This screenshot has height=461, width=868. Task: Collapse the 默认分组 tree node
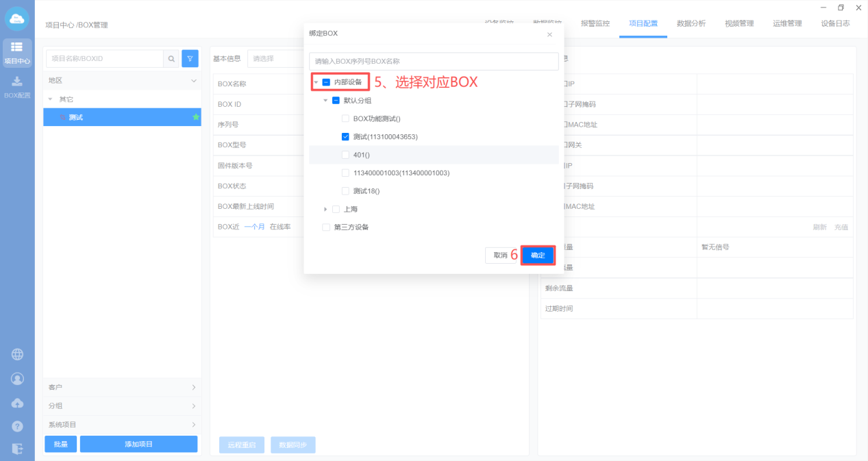[325, 101]
